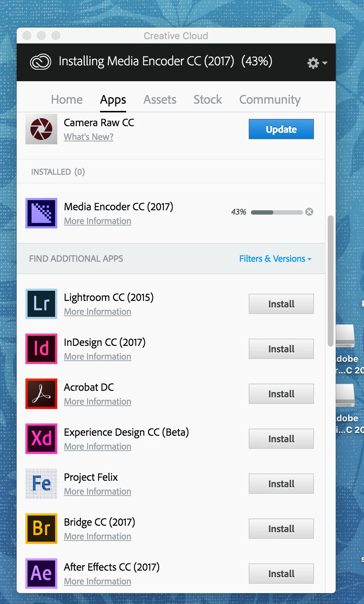Click the Acrobat DC app icon
The height and width of the screenshot is (604, 364).
41,394
